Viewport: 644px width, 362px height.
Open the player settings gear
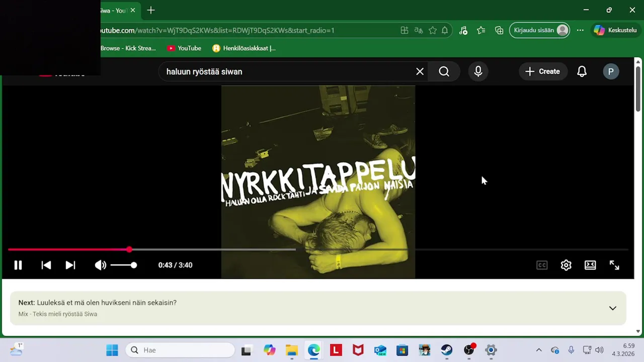tap(566, 265)
